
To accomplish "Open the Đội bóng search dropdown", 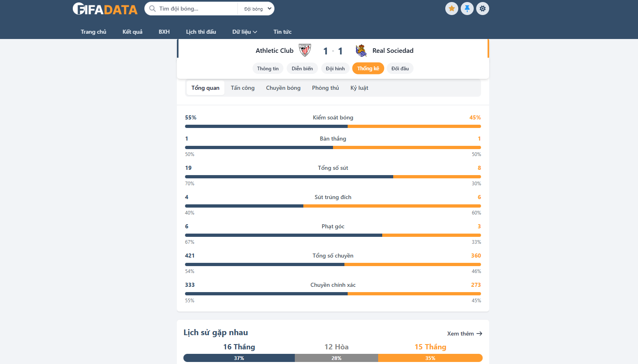I will pyautogui.click(x=257, y=9).
